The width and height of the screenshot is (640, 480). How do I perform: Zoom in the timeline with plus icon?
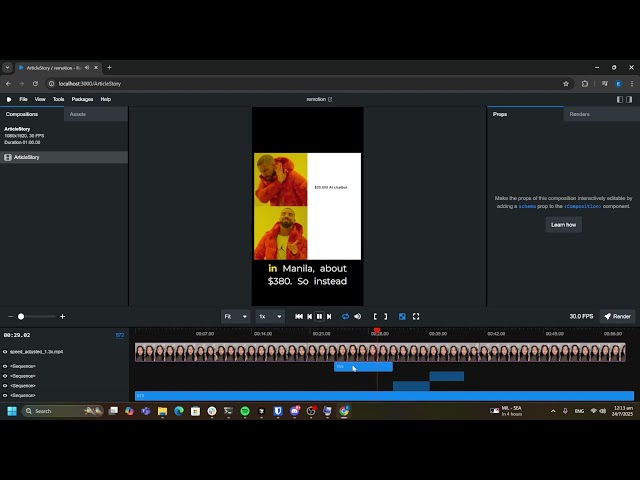pos(62,316)
